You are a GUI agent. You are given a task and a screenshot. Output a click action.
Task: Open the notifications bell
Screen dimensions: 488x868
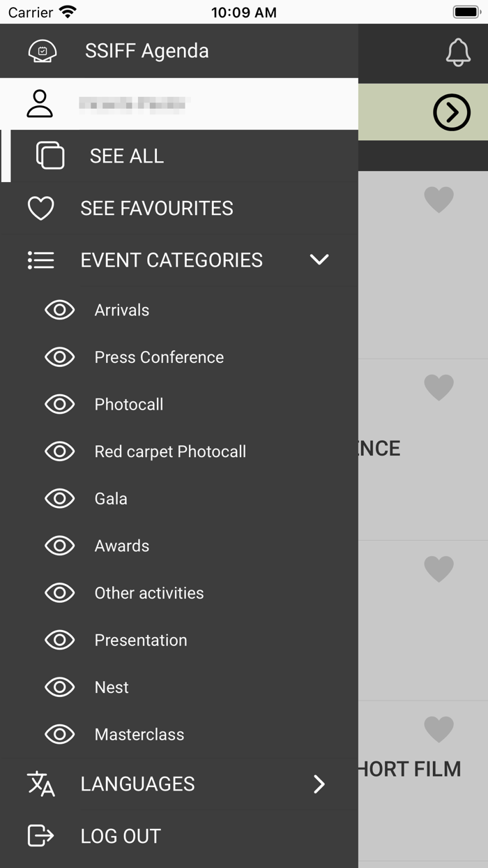(x=458, y=52)
